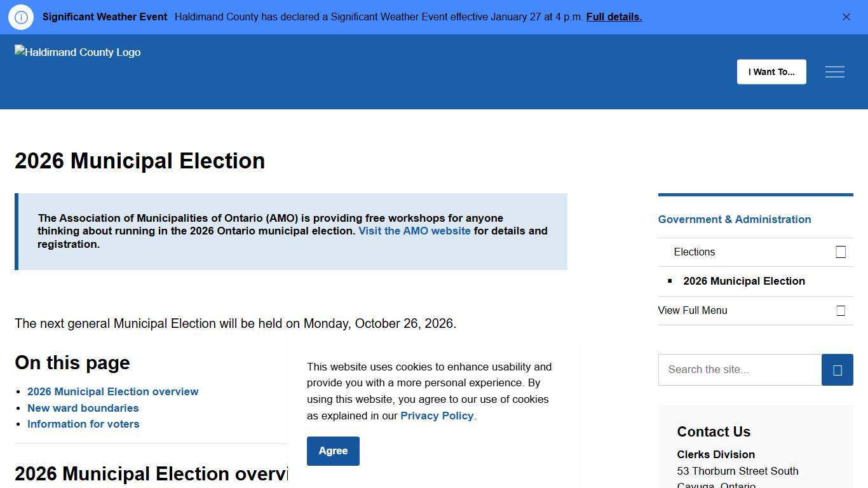Jump to New ward boundaries section
The width and height of the screenshot is (868, 488).
pyautogui.click(x=83, y=409)
